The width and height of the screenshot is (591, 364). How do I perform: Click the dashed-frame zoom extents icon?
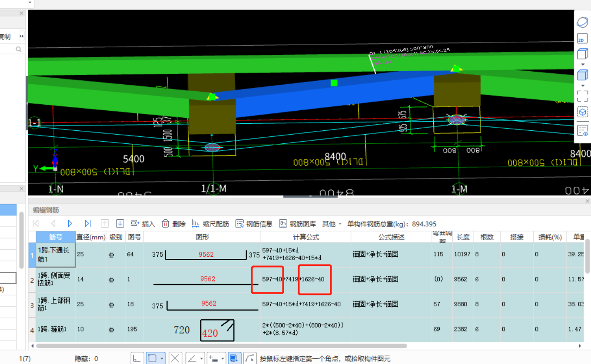(582, 96)
